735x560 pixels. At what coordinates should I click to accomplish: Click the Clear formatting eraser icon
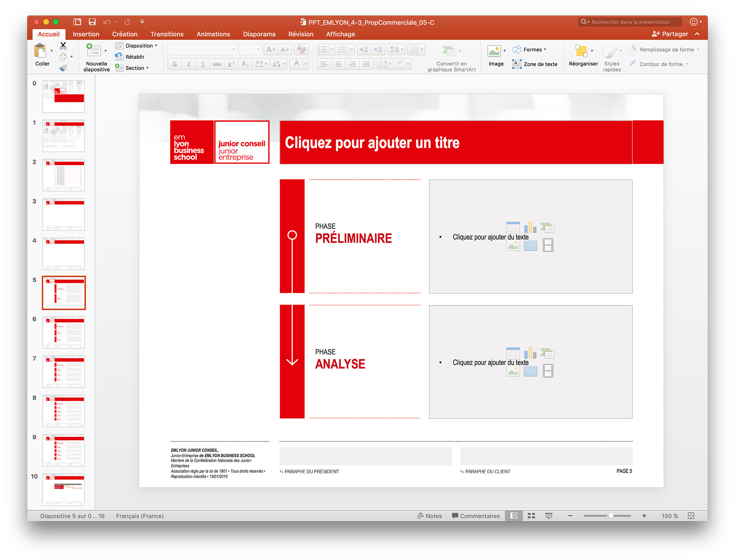[x=302, y=49]
